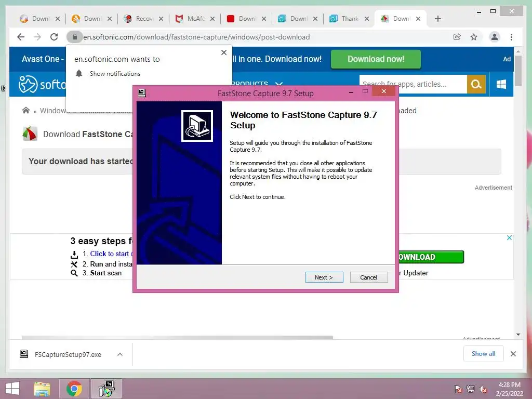Click the FastStone Capture app logo

30,134
